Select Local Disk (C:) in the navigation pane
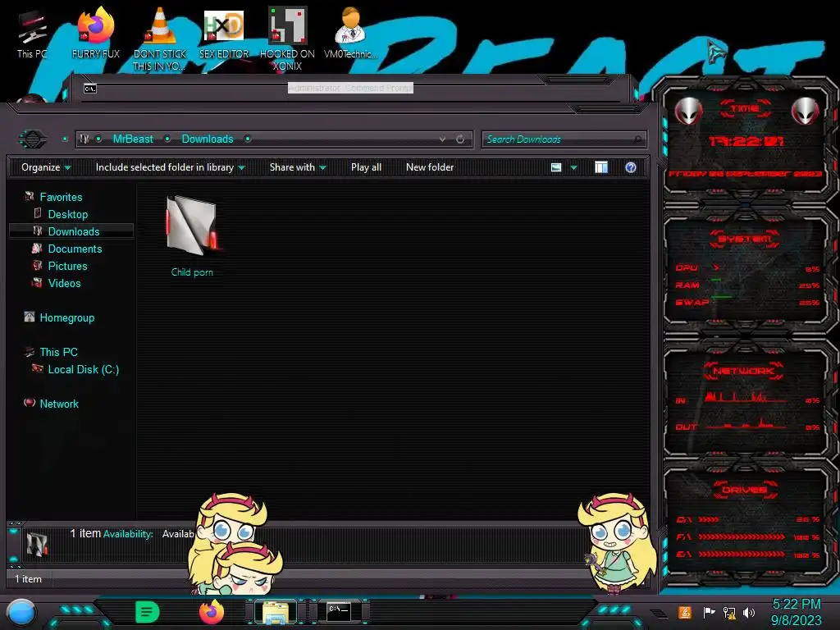Image resolution: width=840 pixels, height=630 pixels. point(83,370)
